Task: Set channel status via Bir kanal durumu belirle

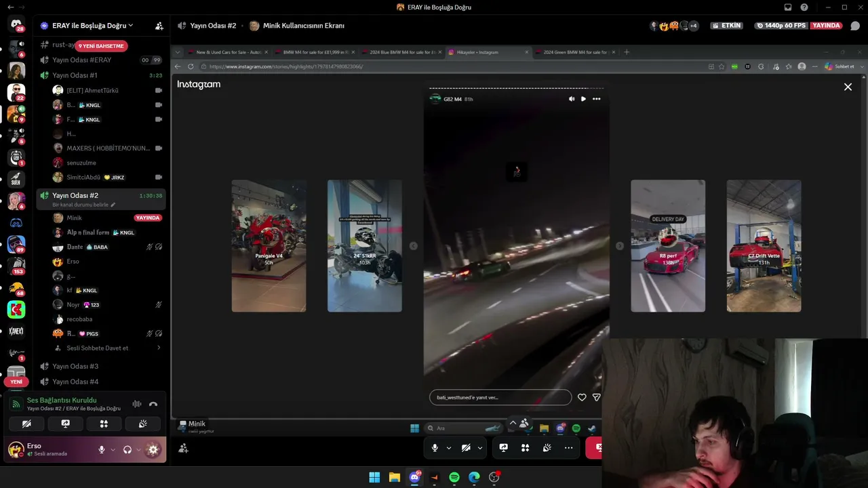Action: [84, 205]
